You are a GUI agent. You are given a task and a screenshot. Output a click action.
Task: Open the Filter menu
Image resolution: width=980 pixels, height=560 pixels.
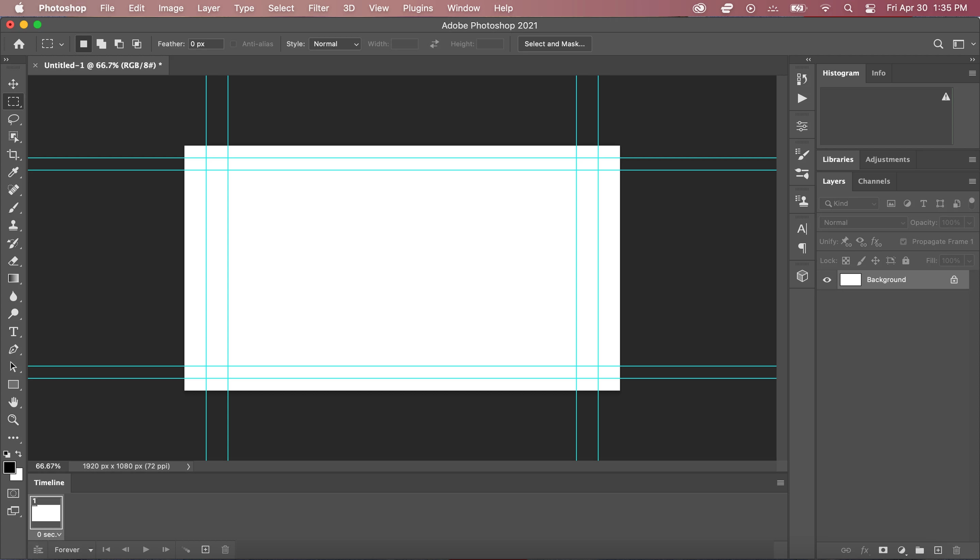(x=318, y=8)
